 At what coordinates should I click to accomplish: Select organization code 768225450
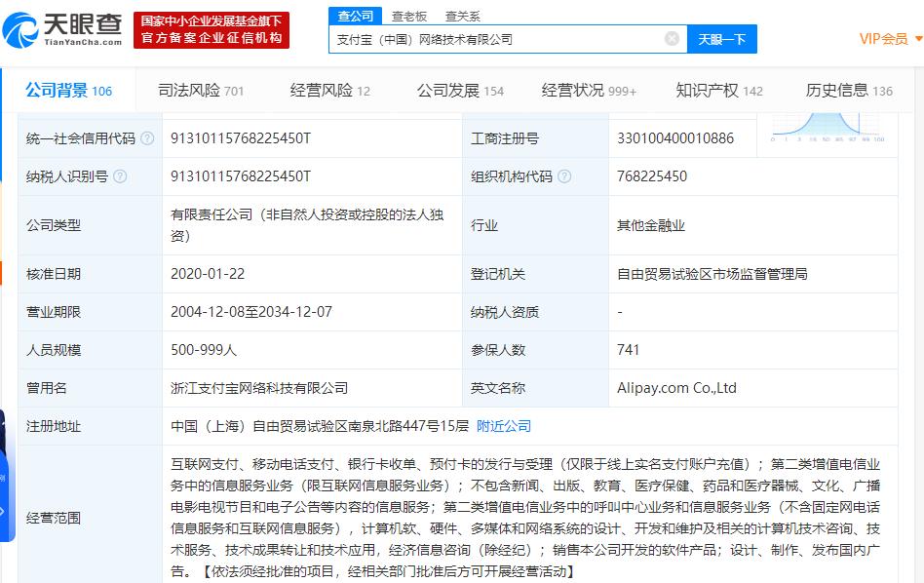(x=652, y=176)
